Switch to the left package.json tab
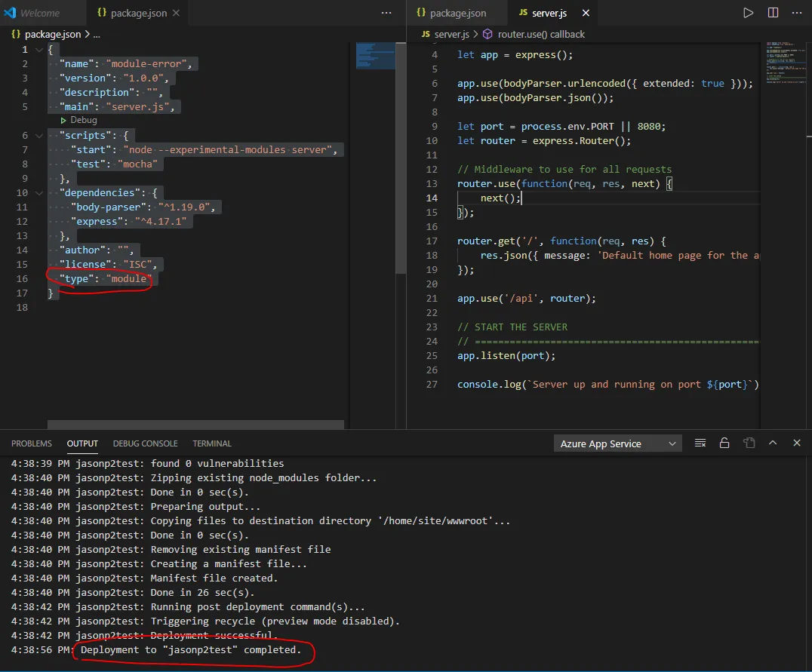The image size is (812, 672). pos(138,13)
